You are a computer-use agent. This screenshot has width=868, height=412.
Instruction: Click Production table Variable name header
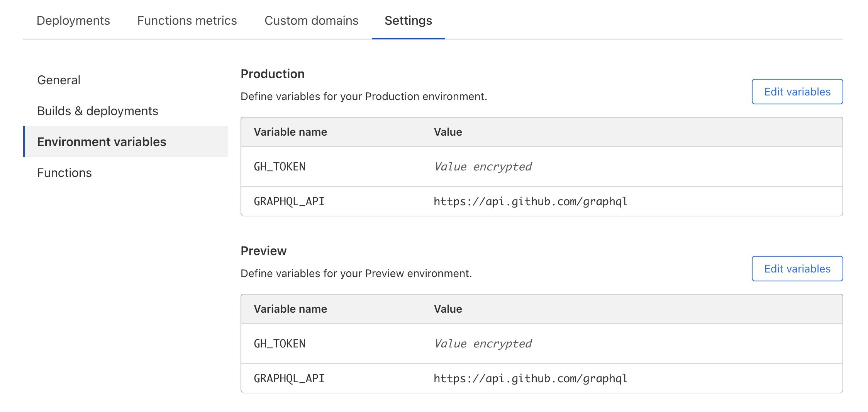290,132
